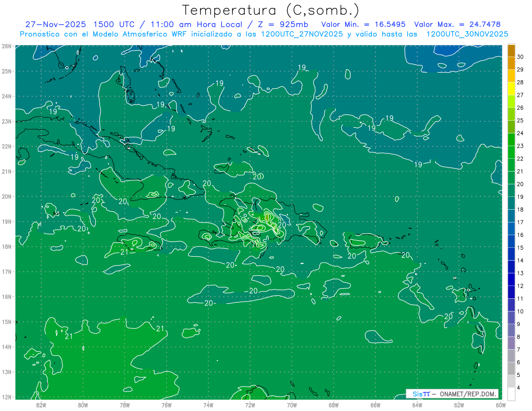The image size is (532, 411).
Task: Click the 70W longitude tick label
Action: (x=292, y=404)
